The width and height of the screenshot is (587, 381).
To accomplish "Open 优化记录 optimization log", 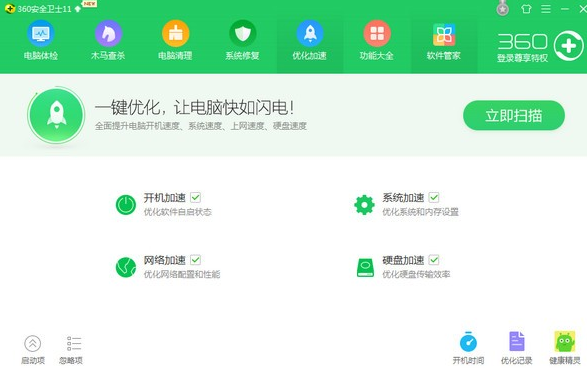I will tap(517, 348).
